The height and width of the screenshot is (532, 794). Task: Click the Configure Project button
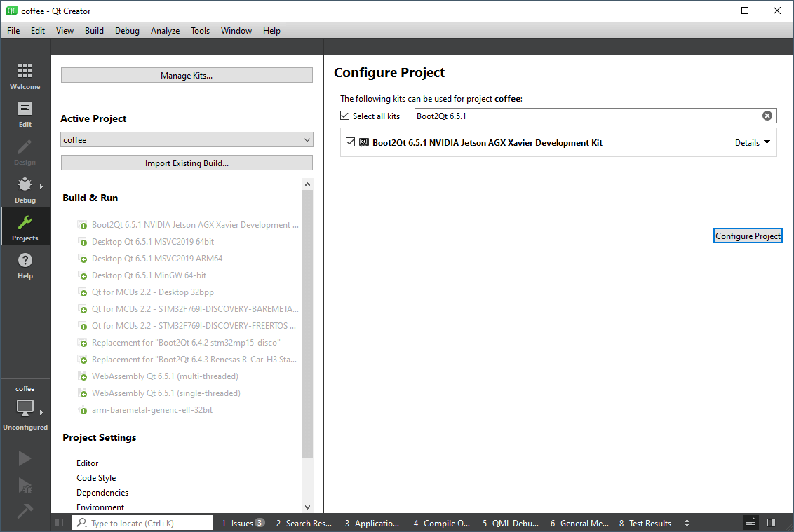748,236
